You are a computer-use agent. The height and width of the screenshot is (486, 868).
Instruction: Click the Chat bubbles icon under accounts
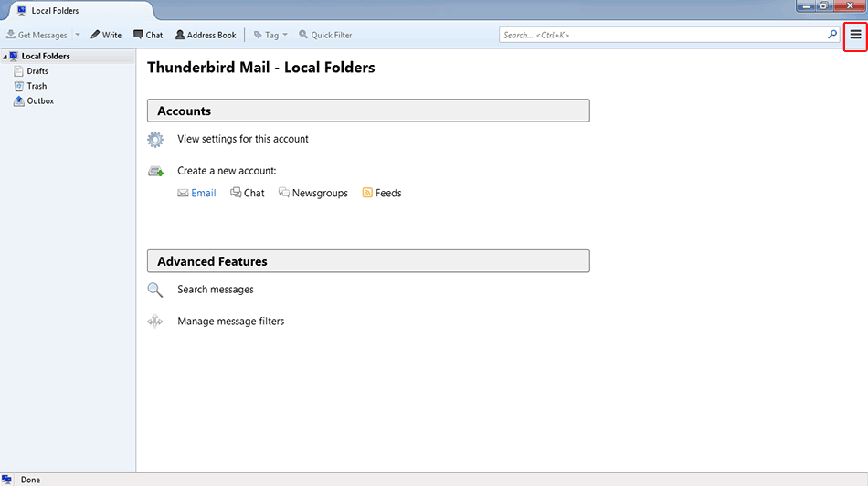click(236, 193)
